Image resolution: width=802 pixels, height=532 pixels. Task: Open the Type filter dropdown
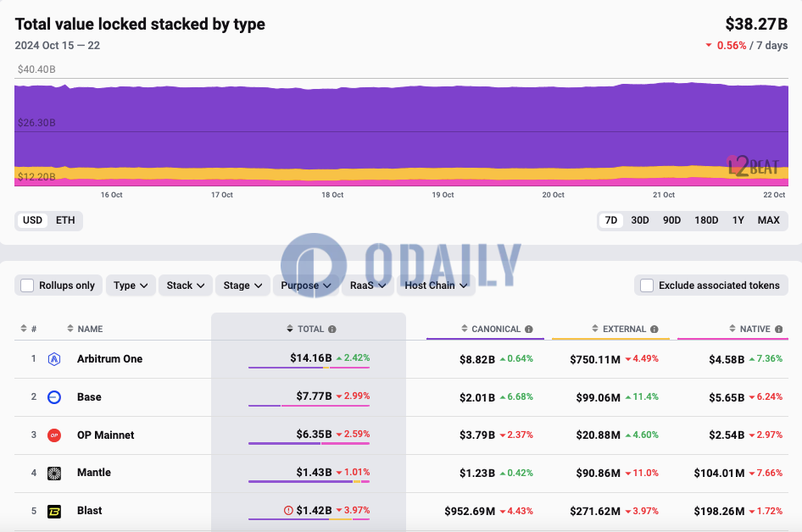pyautogui.click(x=131, y=285)
